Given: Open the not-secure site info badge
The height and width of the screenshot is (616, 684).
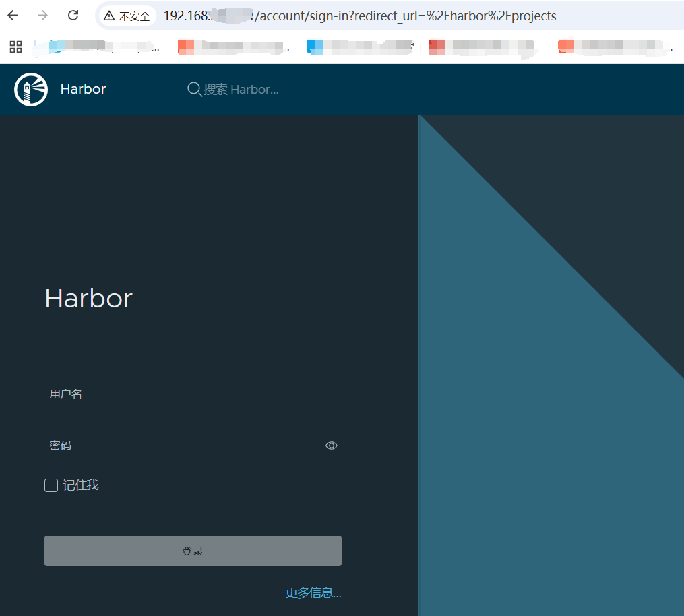Looking at the screenshot, I should [x=127, y=16].
